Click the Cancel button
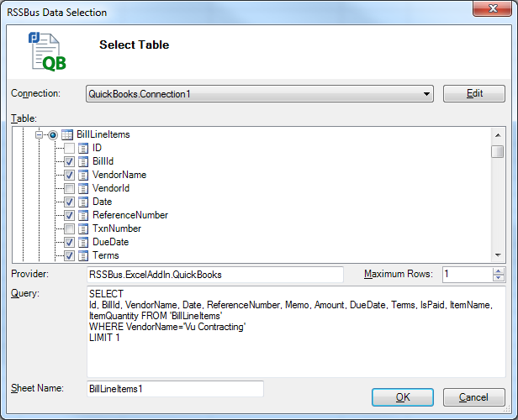Screen dimensions: 518x420 tap(474, 396)
